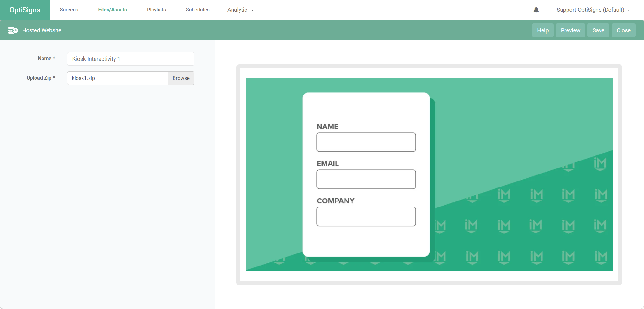This screenshot has width=644, height=309.
Task: Open the Analytic dropdown menu
Action: point(240,10)
